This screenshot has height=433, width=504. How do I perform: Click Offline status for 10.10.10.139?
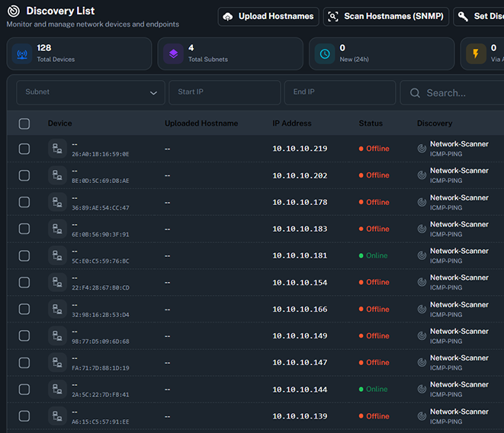[x=374, y=416]
